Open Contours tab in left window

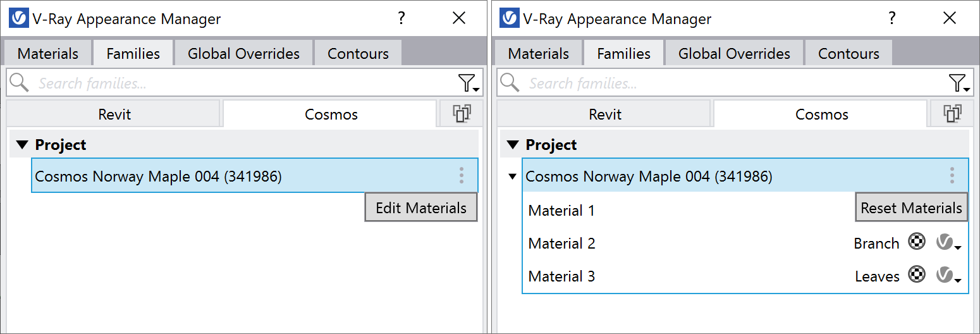tap(358, 53)
